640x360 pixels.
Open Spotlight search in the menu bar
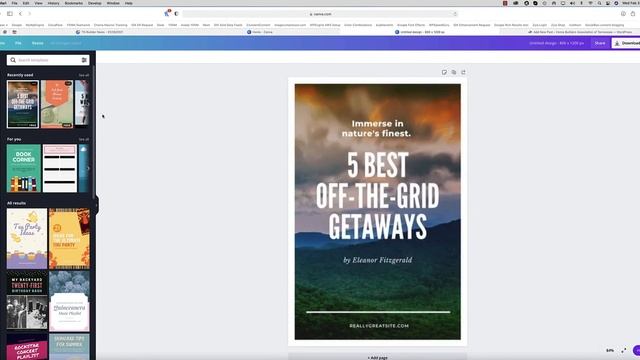(x=599, y=3)
